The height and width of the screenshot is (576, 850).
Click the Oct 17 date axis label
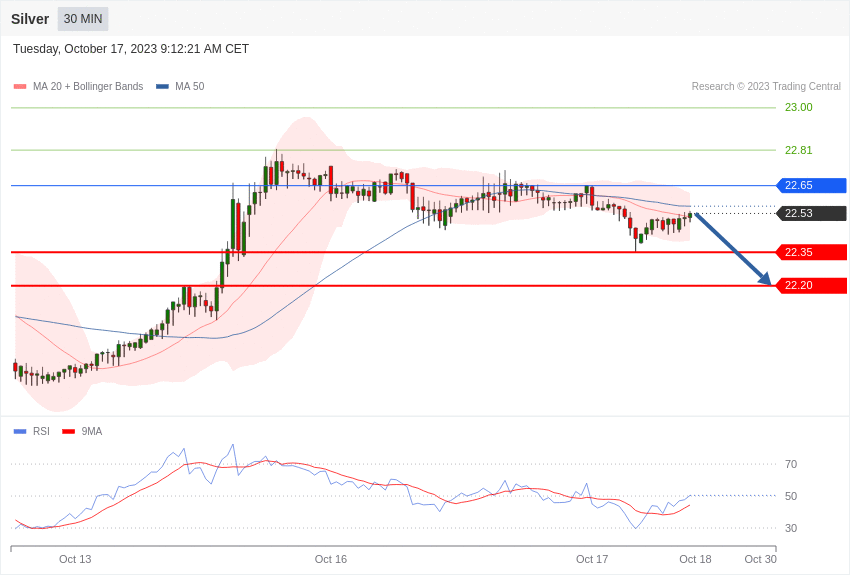coord(592,559)
